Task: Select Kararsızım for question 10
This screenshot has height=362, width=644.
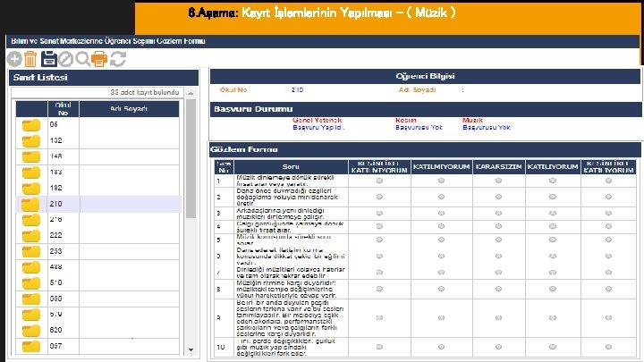Action: 498,347
